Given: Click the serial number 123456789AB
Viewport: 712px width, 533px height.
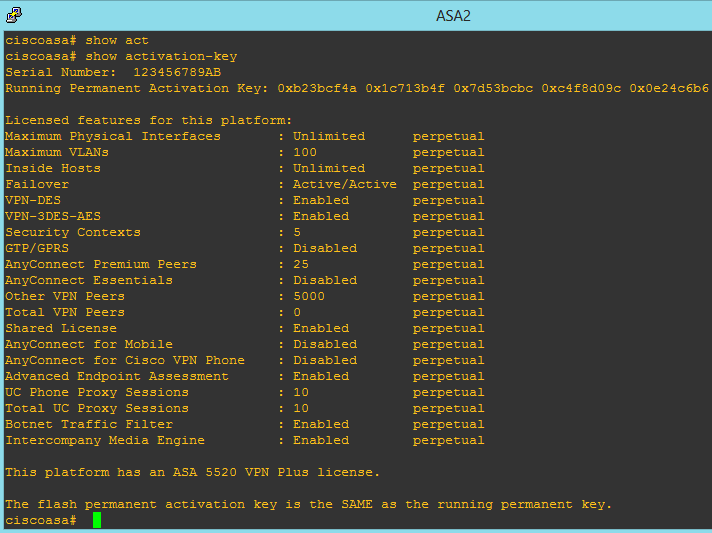Looking at the screenshot, I should click(177, 72).
